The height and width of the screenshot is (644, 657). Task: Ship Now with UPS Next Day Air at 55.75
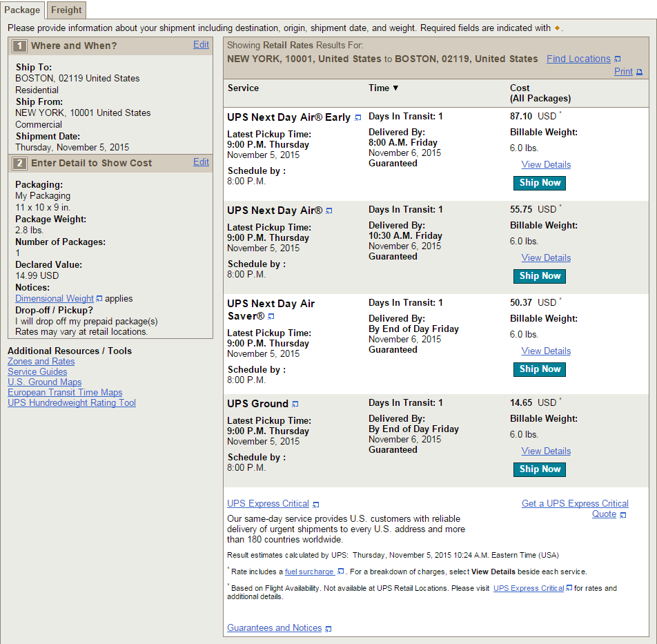(540, 276)
